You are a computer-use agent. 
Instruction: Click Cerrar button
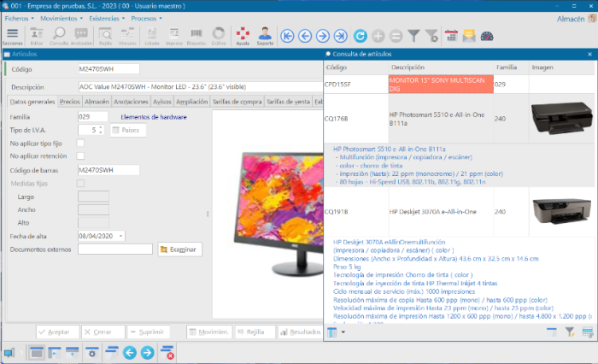click(x=103, y=332)
